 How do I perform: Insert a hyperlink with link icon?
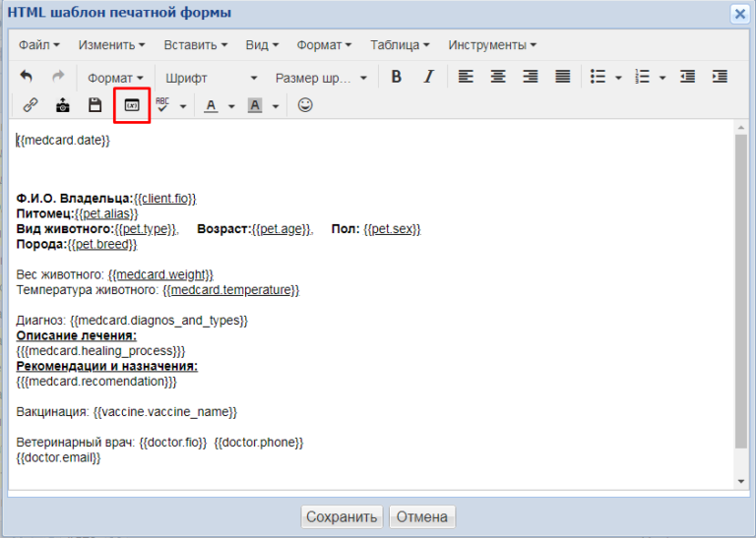[x=31, y=105]
